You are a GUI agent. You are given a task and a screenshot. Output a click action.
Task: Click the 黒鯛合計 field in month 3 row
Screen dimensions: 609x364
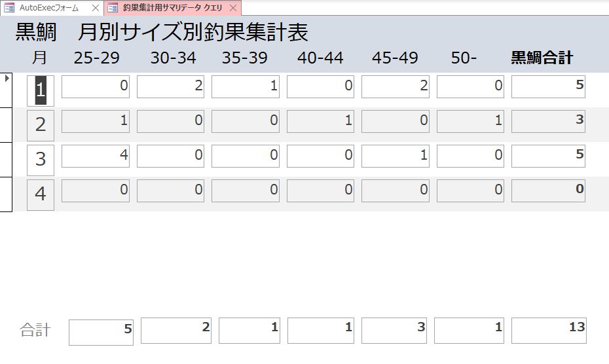point(548,156)
